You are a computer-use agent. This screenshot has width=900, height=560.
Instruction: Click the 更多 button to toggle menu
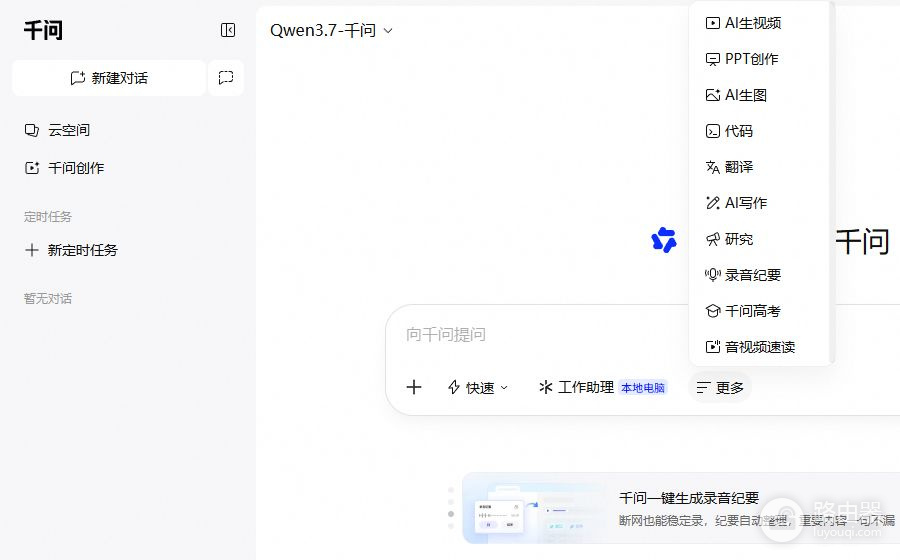tap(720, 388)
